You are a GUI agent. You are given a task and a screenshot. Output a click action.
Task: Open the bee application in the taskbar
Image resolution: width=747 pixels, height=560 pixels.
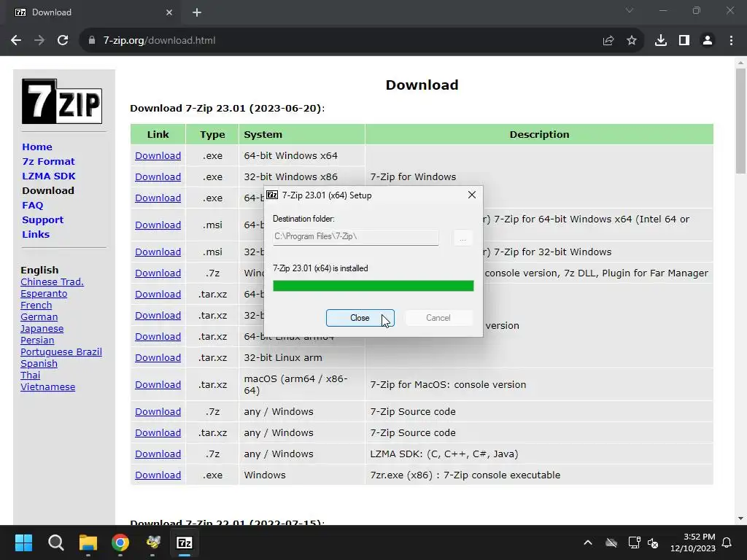coord(153,542)
